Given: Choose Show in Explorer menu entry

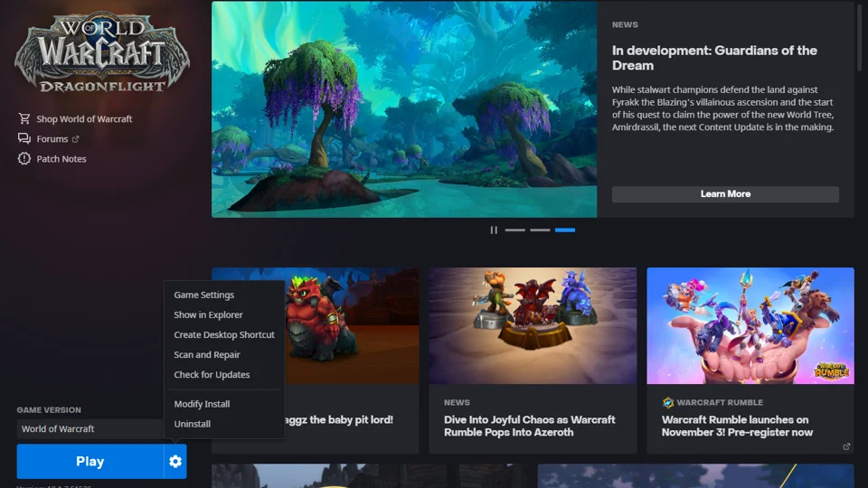Looking at the screenshot, I should pyautogui.click(x=208, y=314).
